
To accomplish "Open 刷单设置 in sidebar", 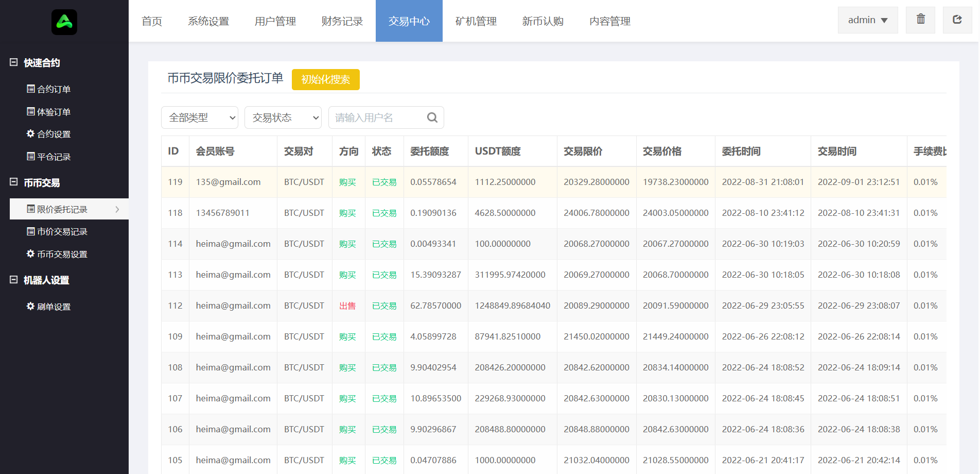I will pos(49,307).
